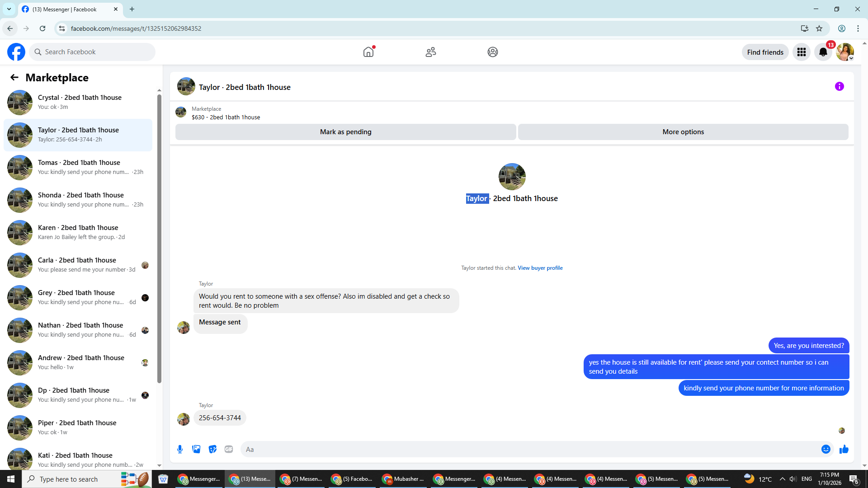The height and width of the screenshot is (488, 868).
Task: Open View buyer profile link
Action: click(540, 268)
